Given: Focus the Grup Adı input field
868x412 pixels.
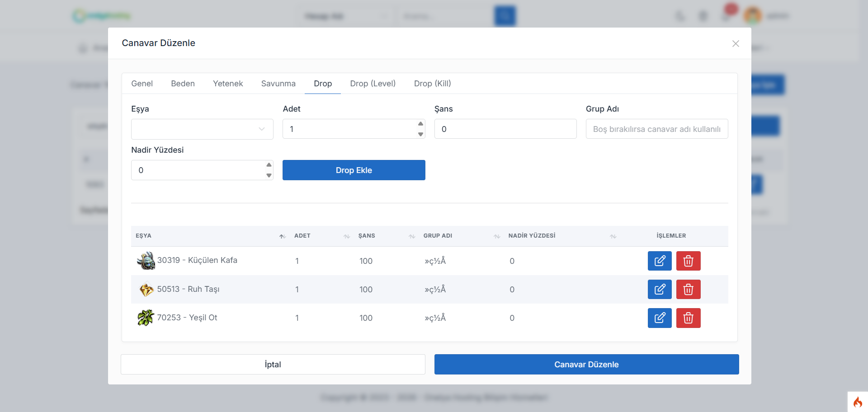Looking at the screenshot, I should point(657,129).
